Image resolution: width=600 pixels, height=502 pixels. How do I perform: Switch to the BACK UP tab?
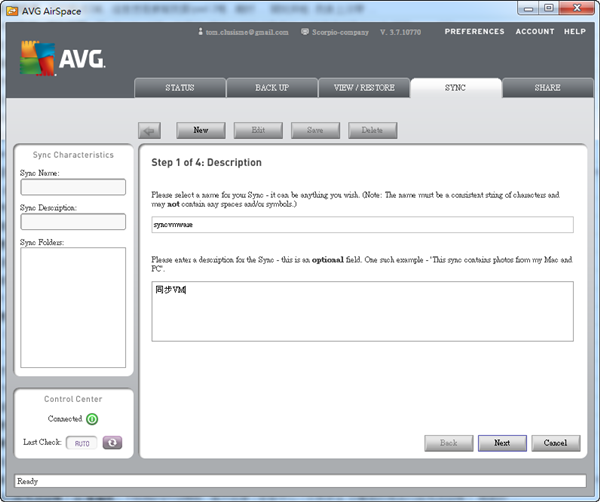pos(272,88)
